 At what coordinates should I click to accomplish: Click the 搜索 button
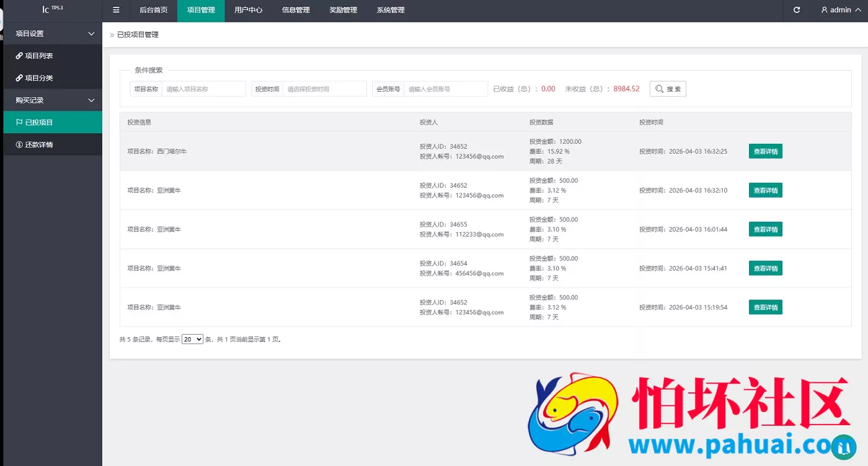668,89
